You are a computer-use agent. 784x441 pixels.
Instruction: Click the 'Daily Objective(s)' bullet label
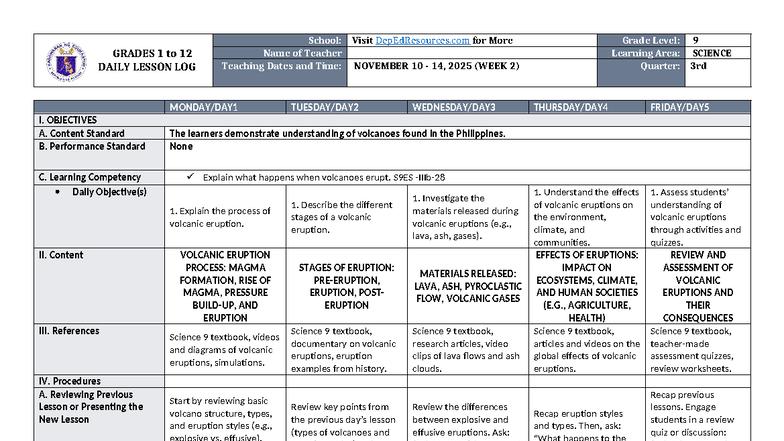109,192
